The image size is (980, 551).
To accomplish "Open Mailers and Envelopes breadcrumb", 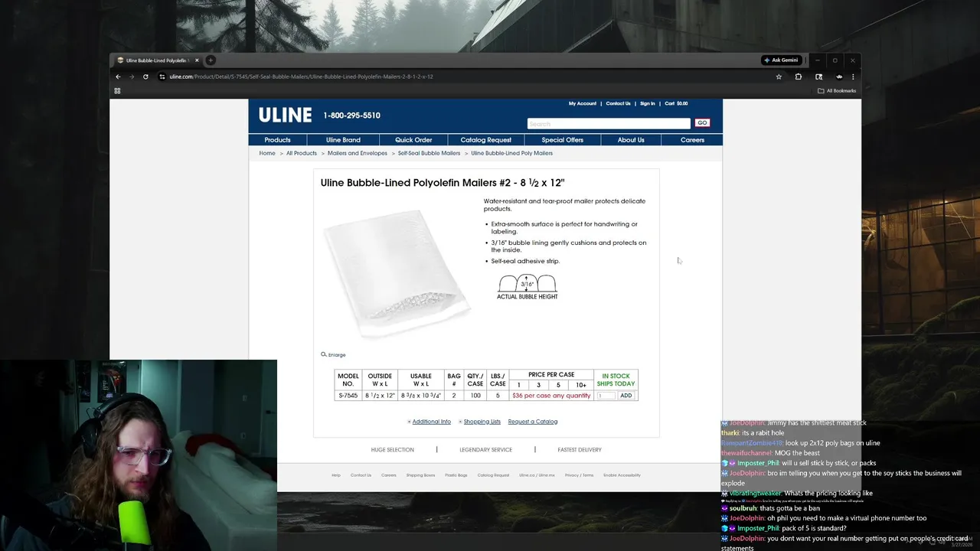I will click(358, 153).
